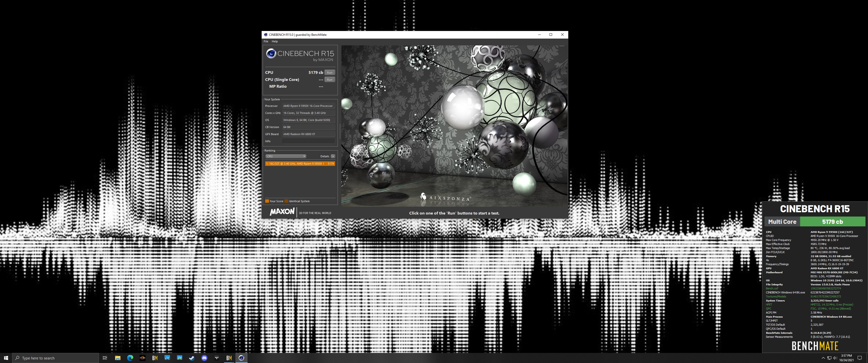Open File Explorer from taskbar

118,358
